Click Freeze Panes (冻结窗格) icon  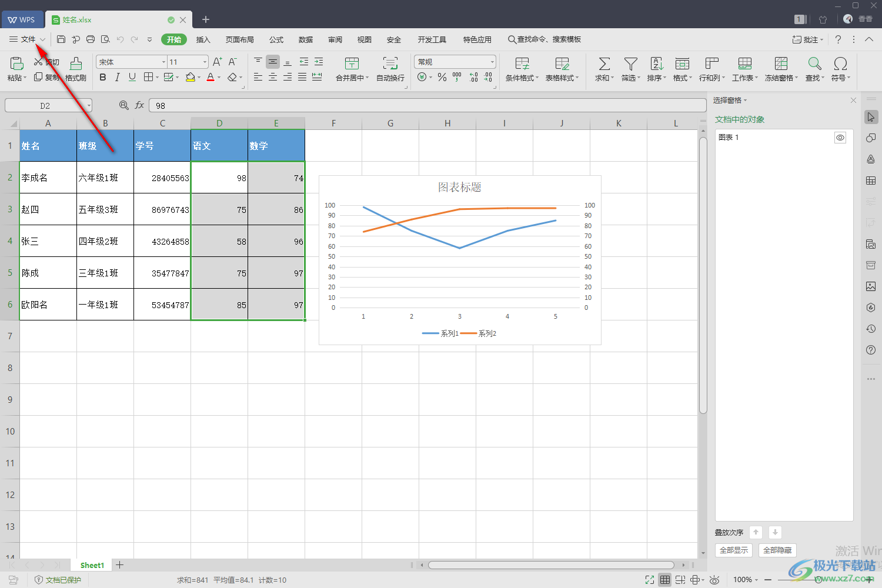click(x=781, y=64)
